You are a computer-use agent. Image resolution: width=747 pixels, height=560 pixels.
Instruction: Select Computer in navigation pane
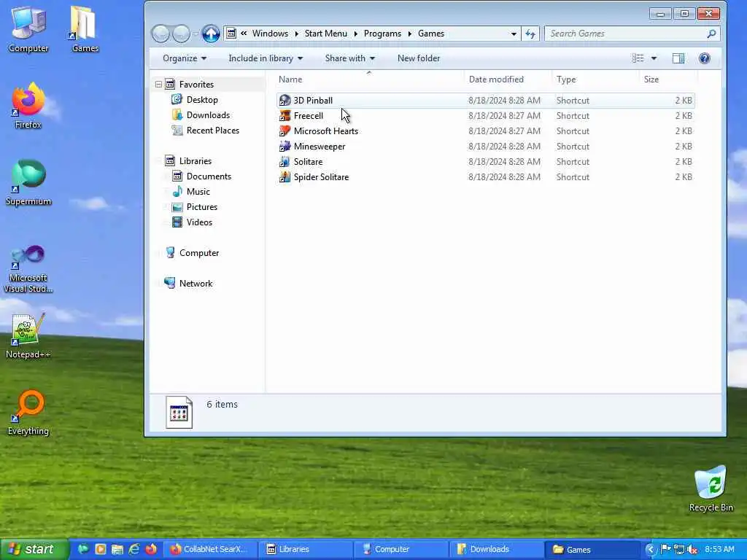[x=198, y=253]
